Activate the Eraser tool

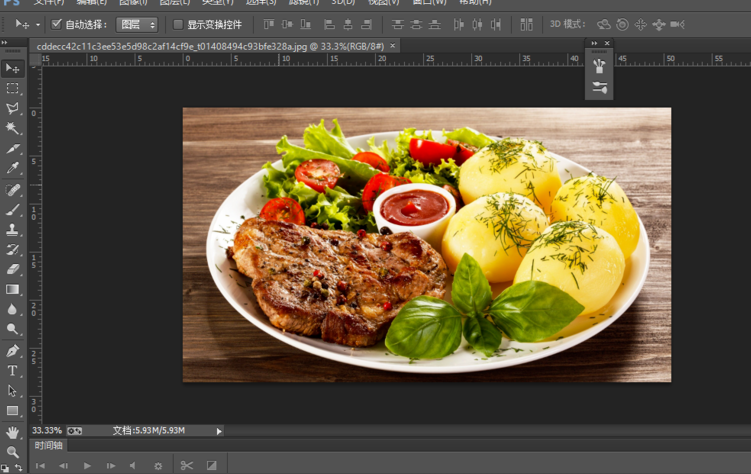(x=13, y=269)
